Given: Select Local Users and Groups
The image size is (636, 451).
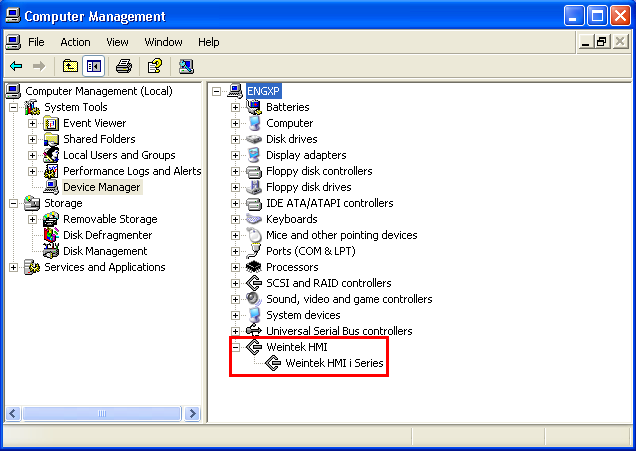Looking at the screenshot, I should pos(119,155).
